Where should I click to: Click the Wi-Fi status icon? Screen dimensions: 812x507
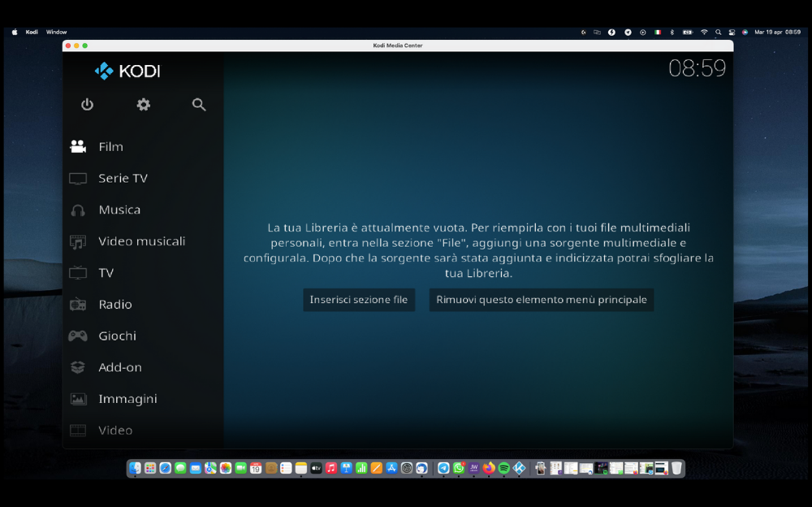[x=704, y=32]
